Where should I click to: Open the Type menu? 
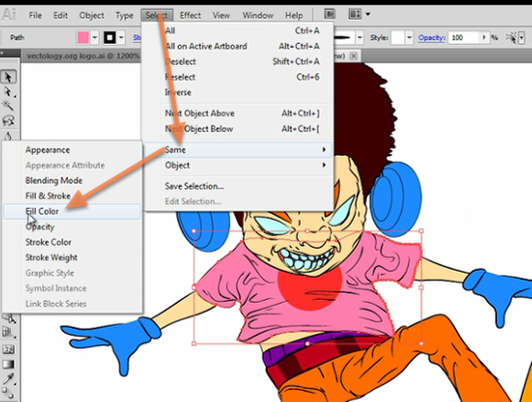[x=124, y=16]
